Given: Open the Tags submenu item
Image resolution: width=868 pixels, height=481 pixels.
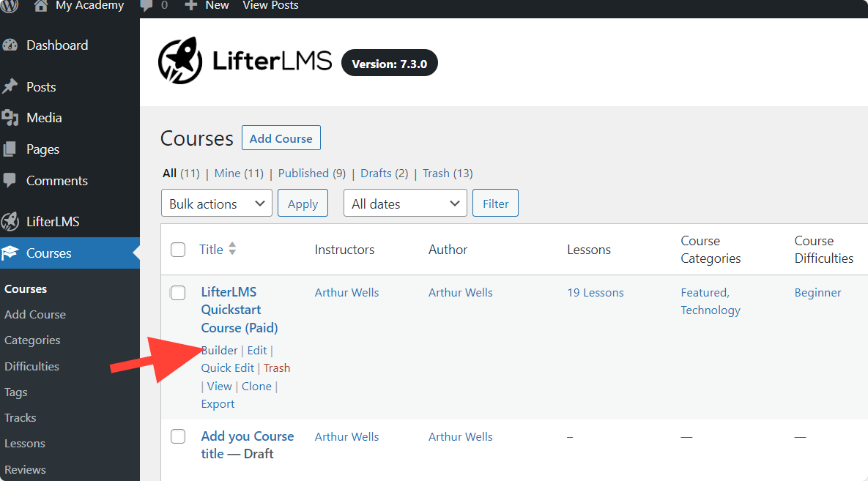Looking at the screenshot, I should point(15,392).
